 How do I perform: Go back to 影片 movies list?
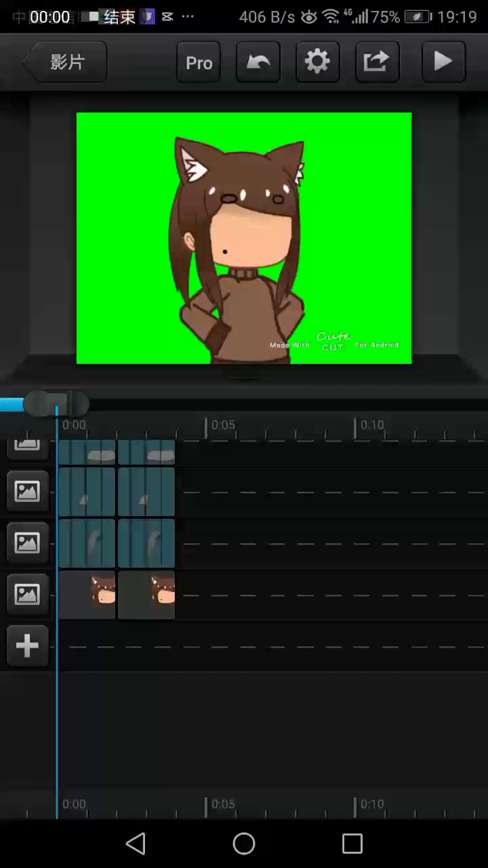point(65,62)
